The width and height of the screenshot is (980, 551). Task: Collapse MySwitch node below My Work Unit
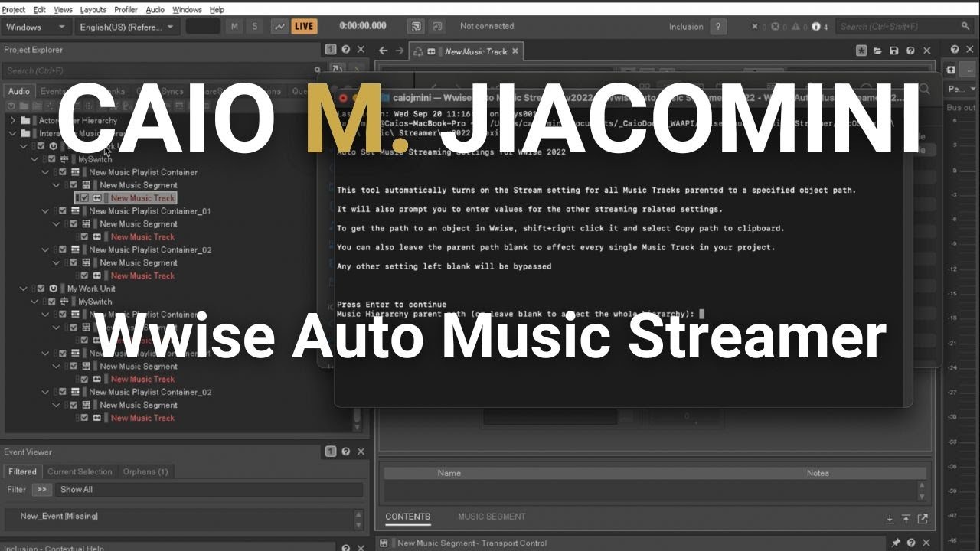pyautogui.click(x=34, y=302)
